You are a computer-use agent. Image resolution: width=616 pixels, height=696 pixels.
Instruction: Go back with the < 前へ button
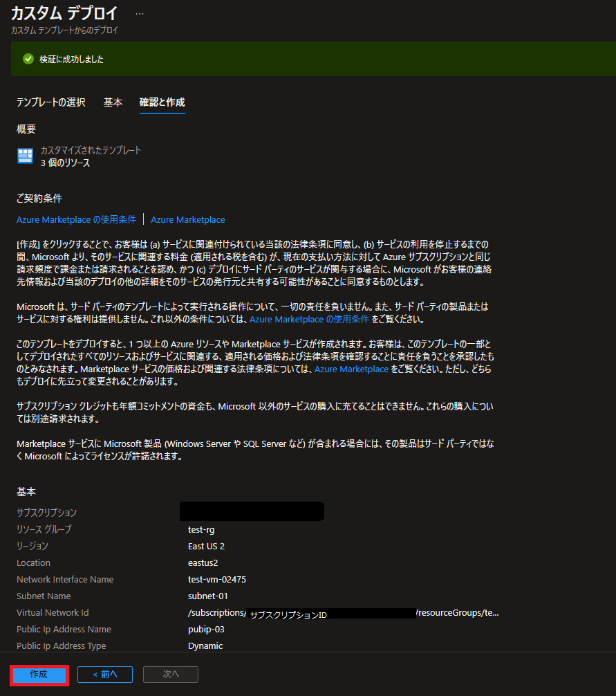pyautogui.click(x=105, y=675)
